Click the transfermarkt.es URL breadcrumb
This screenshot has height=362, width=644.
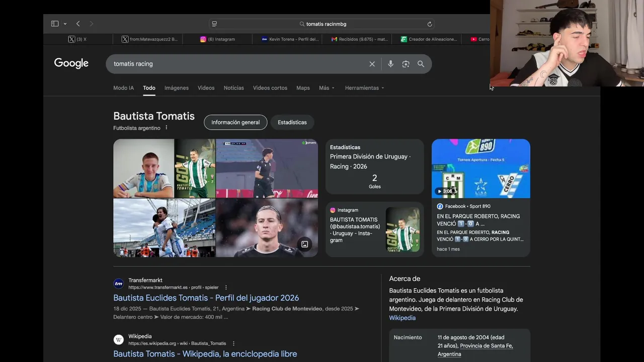(x=173, y=288)
